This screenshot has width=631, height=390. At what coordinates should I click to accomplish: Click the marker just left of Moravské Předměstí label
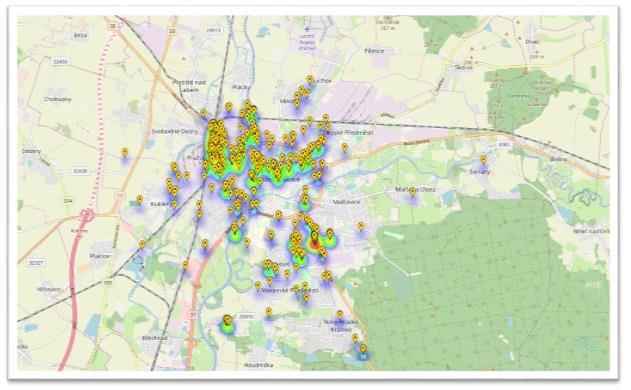(258, 286)
